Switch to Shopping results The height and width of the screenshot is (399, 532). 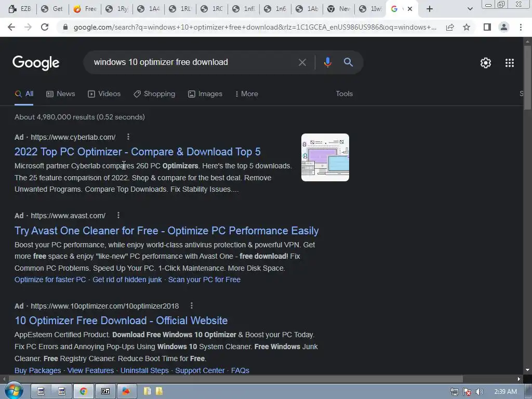tap(154, 94)
